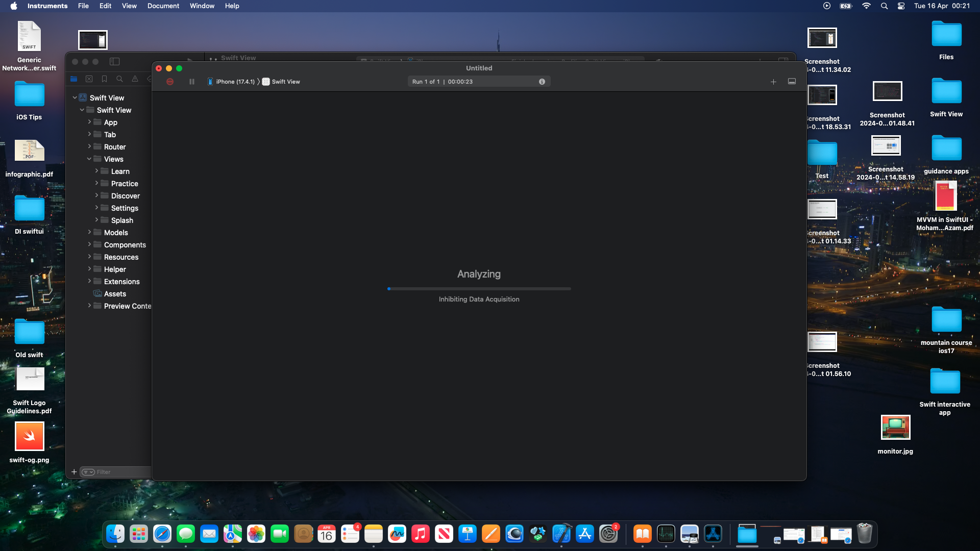Open the iPhone (17.4.1) target device selector
Image resolution: width=980 pixels, height=551 pixels.
pos(231,82)
